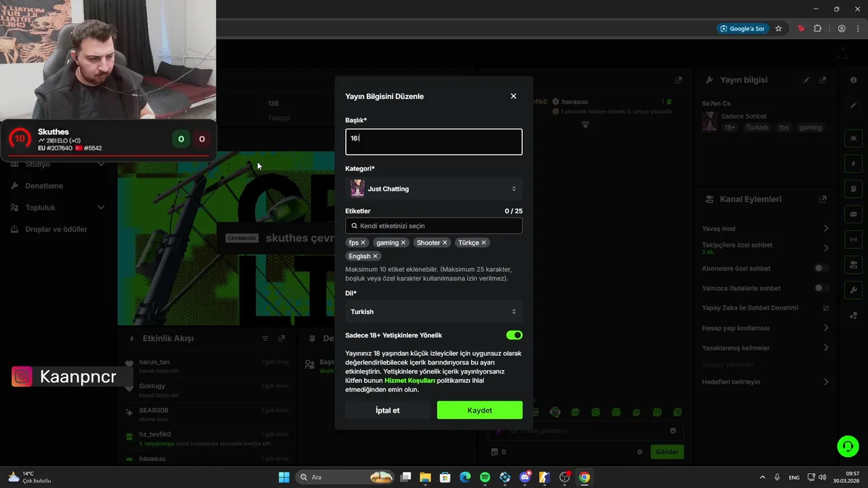Image resolution: width=868 pixels, height=488 pixels.
Task: Close the Yayın Bilgisini Düzenle dialog
Action: pos(513,96)
